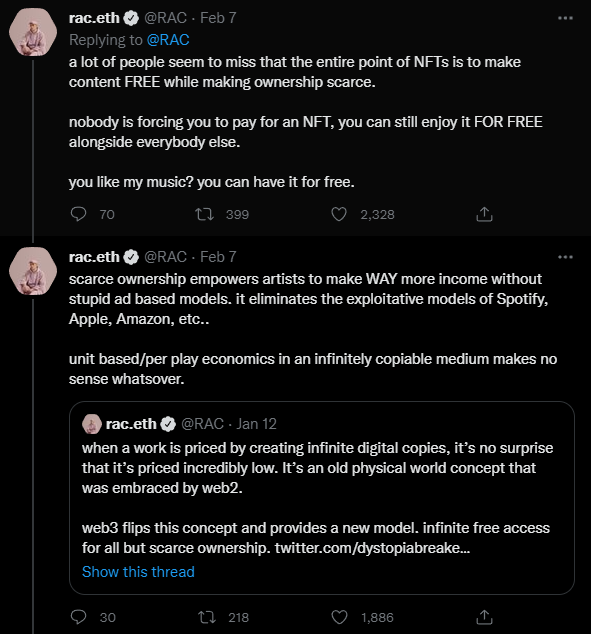Reply to the tweet with 30 replies
This screenshot has height=634, width=591.
point(78,617)
